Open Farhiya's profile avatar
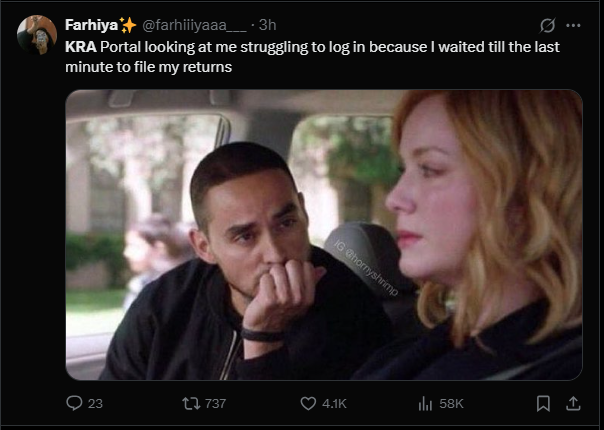 tap(36, 34)
